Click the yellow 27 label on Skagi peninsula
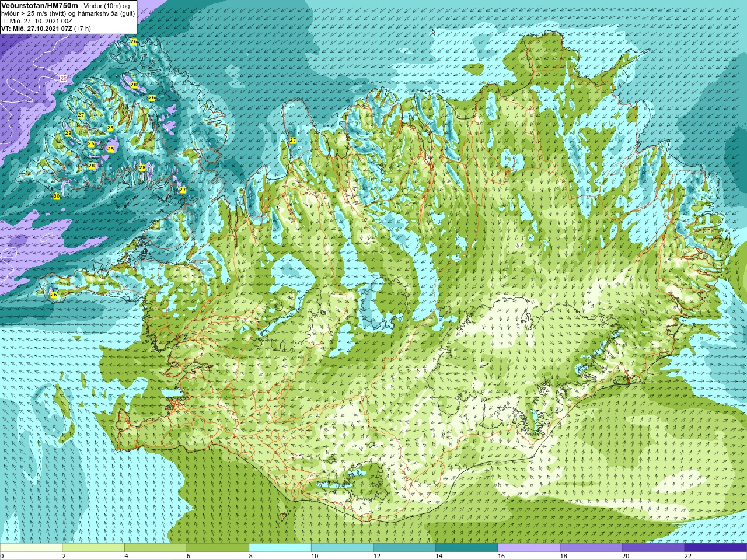747x560 pixels. point(292,141)
